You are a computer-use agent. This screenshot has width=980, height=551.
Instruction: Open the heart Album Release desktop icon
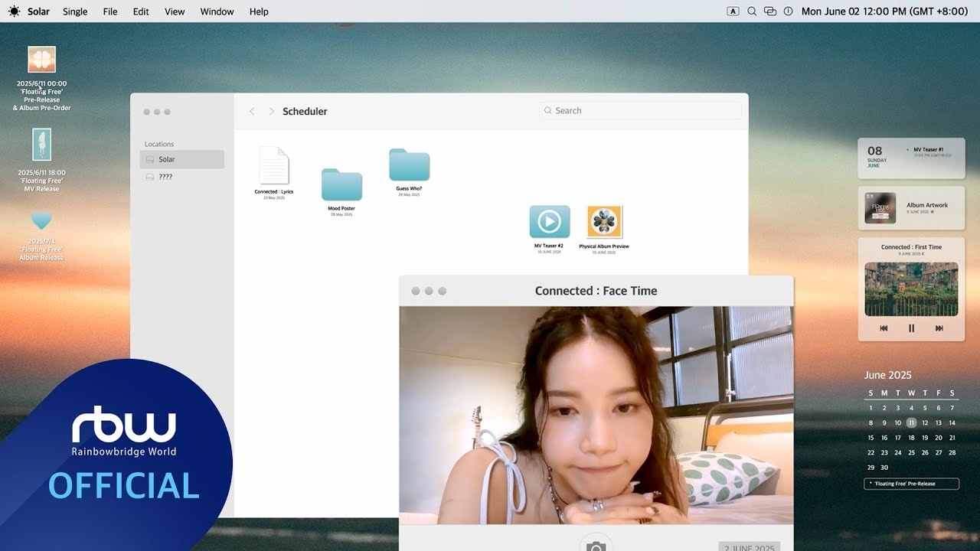[41, 221]
